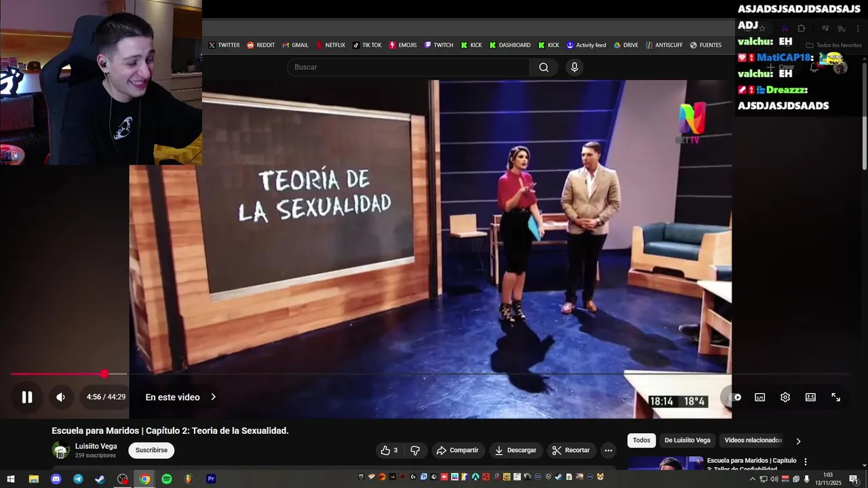Click the browser page vertical scrollbar

point(865,115)
